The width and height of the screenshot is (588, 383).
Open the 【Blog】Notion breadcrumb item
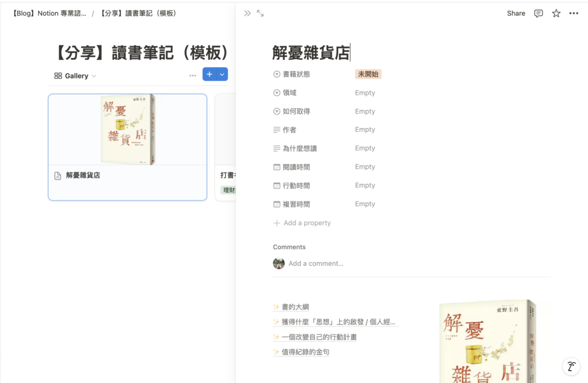(49, 13)
